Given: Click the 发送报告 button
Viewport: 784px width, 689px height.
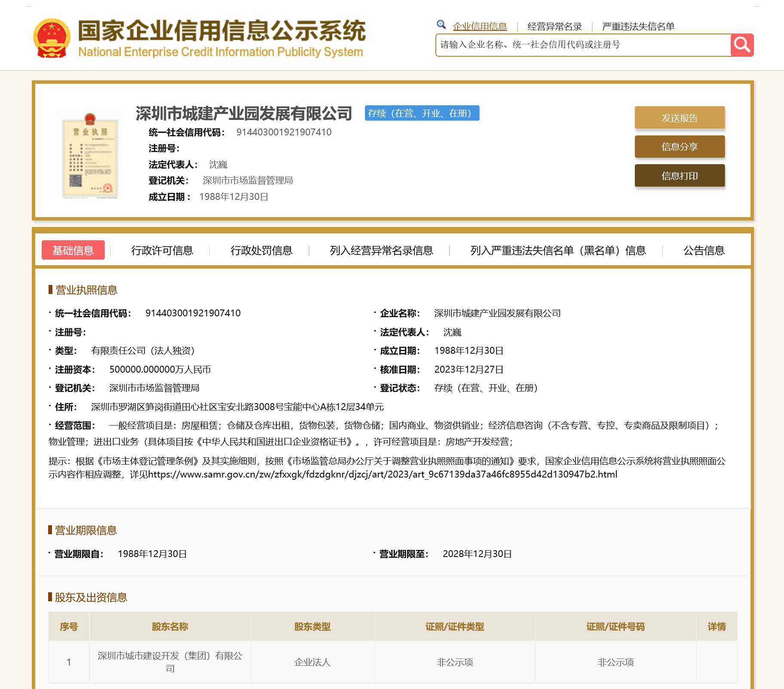Looking at the screenshot, I should (x=680, y=118).
